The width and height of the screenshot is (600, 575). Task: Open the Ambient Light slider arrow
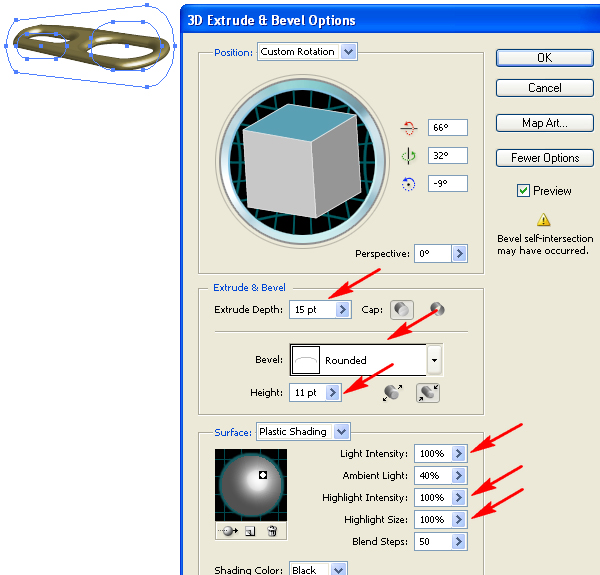click(x=459, y=476)
